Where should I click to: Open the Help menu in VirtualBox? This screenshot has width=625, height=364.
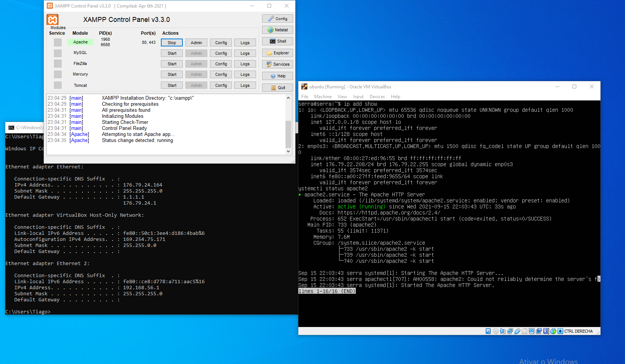395,97
